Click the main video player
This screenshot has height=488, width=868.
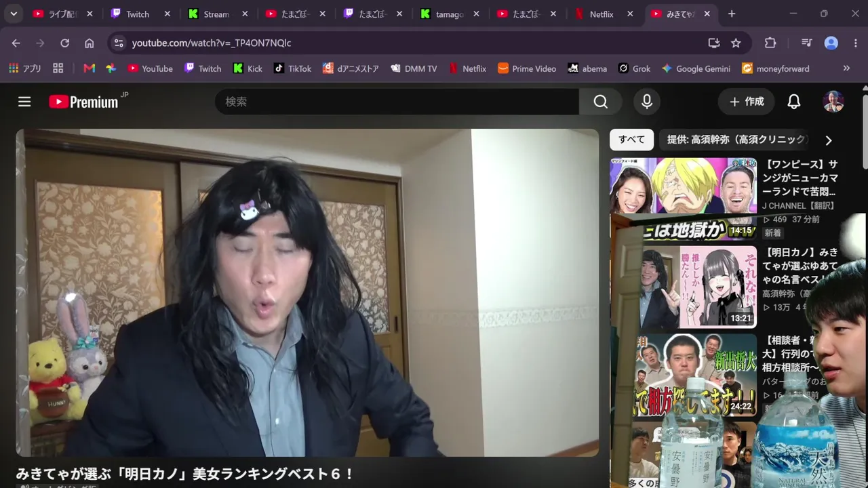pos(307,293)
